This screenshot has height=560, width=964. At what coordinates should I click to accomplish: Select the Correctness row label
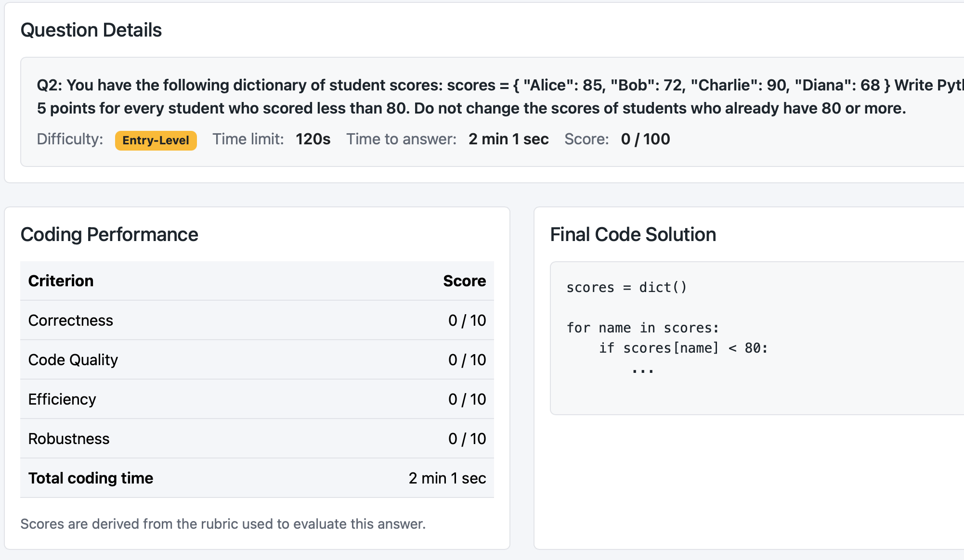coord(71,320)
